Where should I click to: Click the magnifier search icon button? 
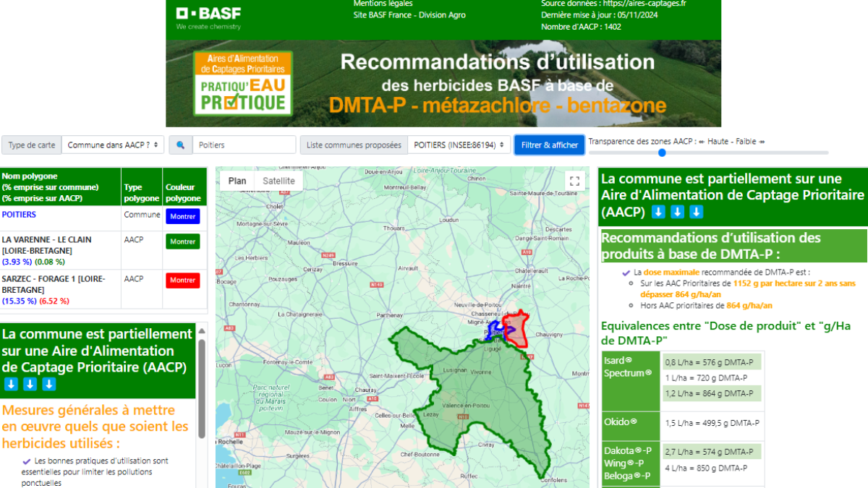click(180, 145)
